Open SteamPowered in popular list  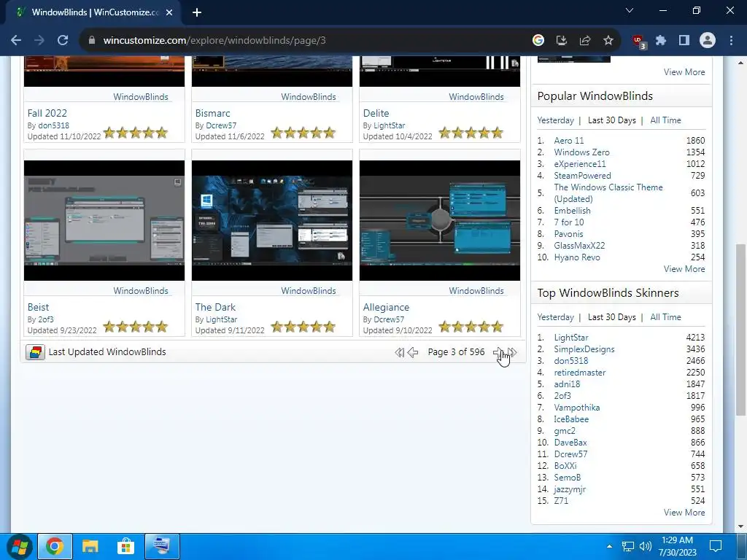(x=582, y=176)
